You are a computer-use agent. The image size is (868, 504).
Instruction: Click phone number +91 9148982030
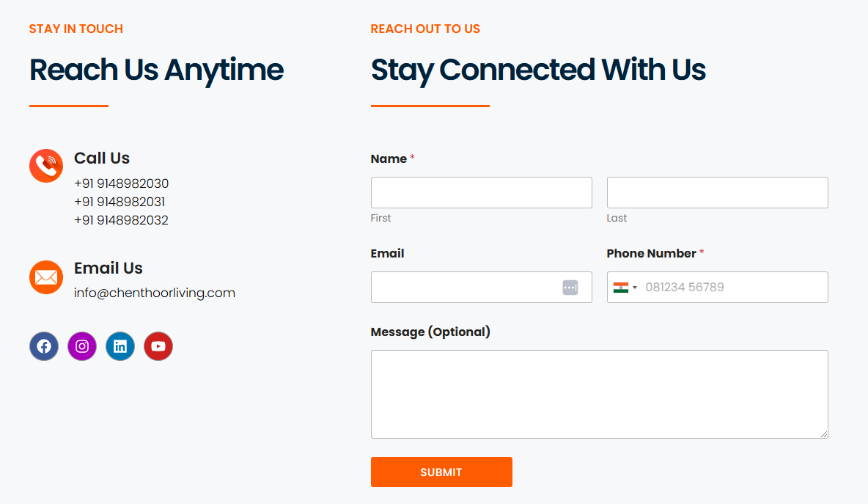(121, 183)
